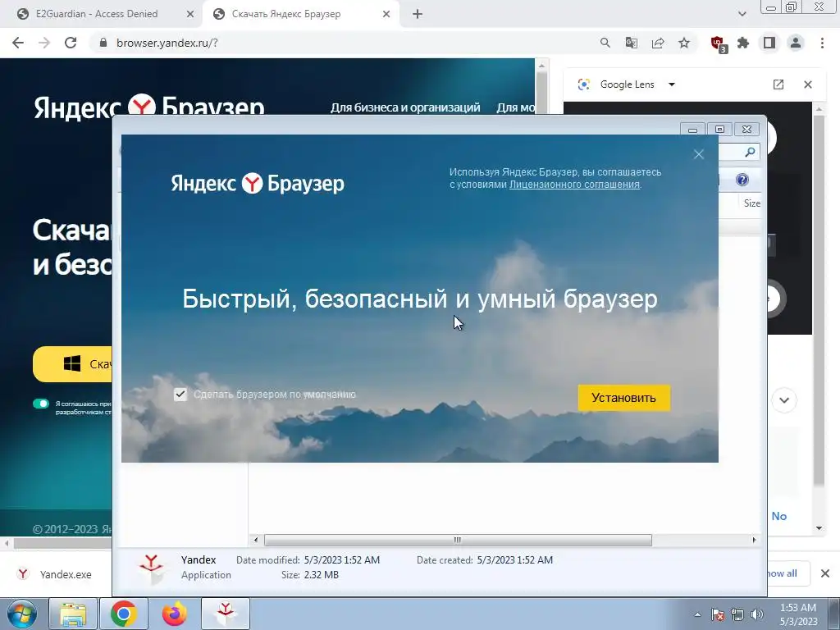Click the Show all downloads button
This screenshot has width=840, height=630.
click(787, 573)
